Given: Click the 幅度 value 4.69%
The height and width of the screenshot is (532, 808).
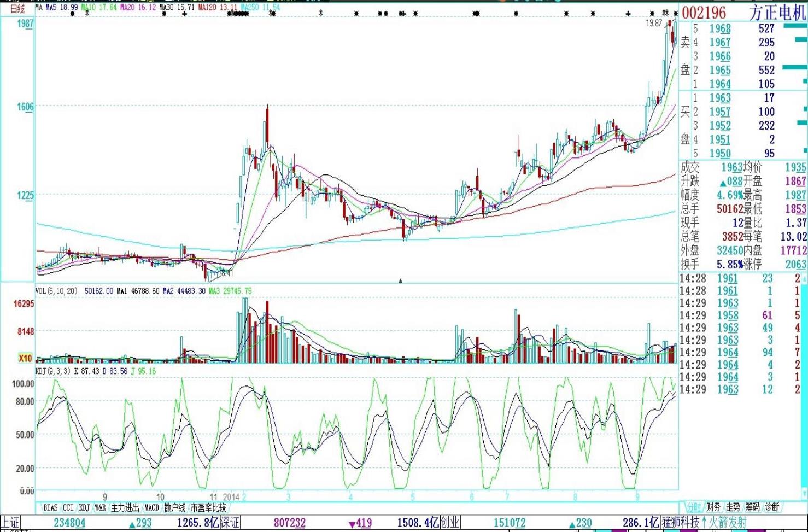Looking at the screenshot, I should tap(729, 195).
